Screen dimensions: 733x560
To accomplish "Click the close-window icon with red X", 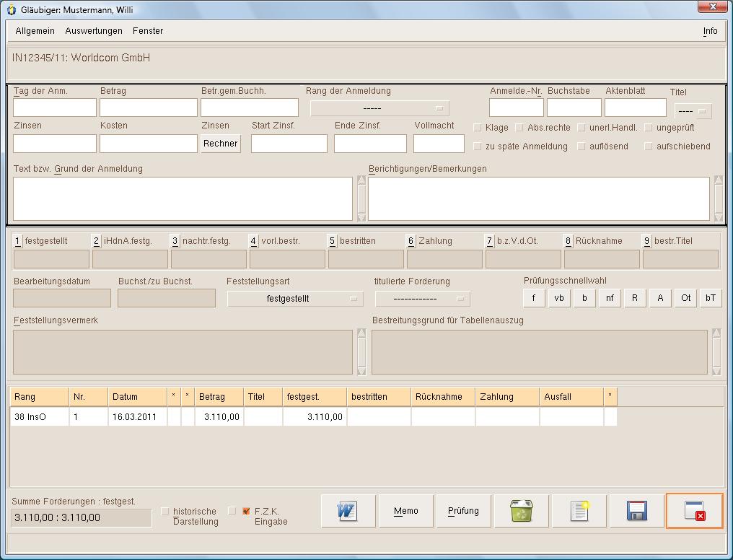I will (x=695, y=510).
